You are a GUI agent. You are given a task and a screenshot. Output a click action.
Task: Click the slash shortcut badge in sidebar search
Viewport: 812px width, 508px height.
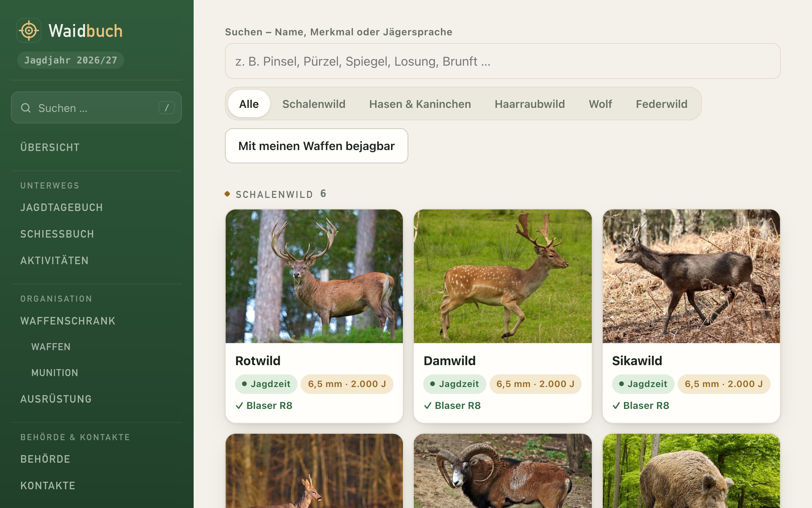pyautogui.click(x=166, y=108)
